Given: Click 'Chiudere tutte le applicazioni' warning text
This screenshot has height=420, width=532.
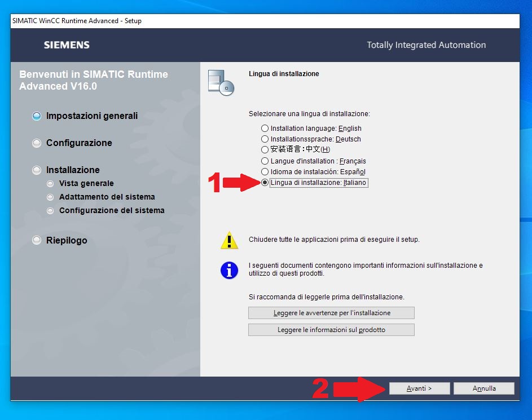Looking at the screenshot, I should (334, 240).
